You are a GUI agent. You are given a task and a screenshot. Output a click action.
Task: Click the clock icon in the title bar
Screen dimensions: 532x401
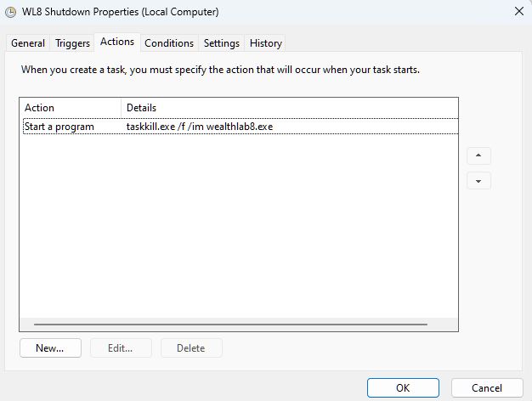pyautogui.click(x=10, y=12)
